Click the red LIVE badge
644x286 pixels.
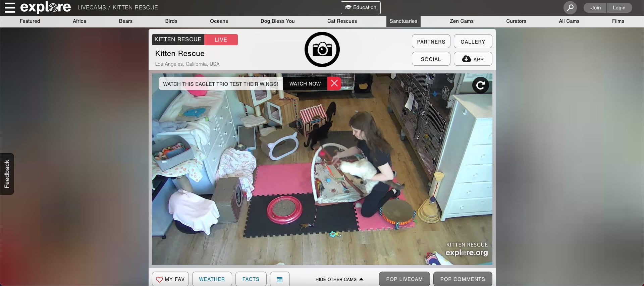click(221, 40)
